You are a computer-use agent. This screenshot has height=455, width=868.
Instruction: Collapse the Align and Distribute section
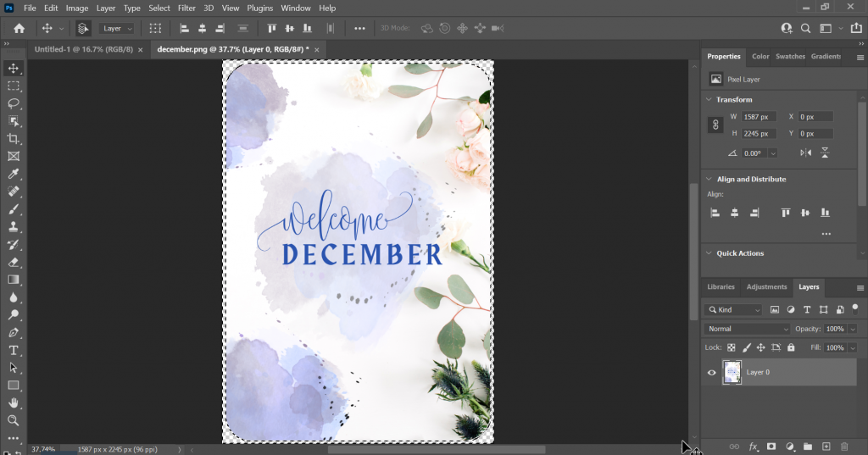point(709,179)
